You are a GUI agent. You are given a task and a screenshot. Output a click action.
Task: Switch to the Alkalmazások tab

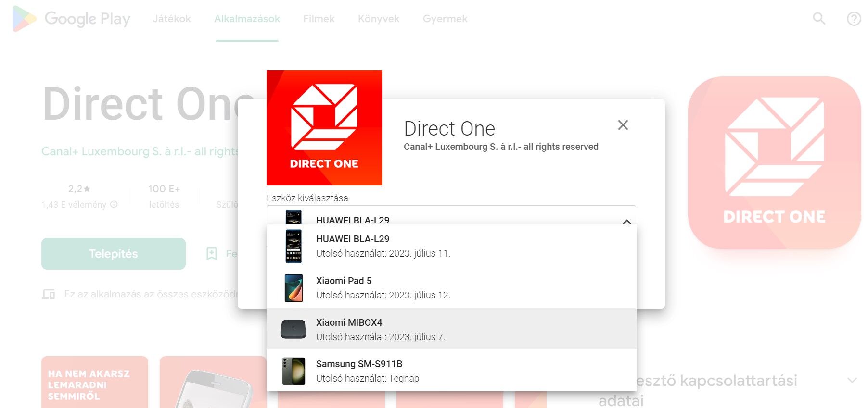tap(247, 19)
